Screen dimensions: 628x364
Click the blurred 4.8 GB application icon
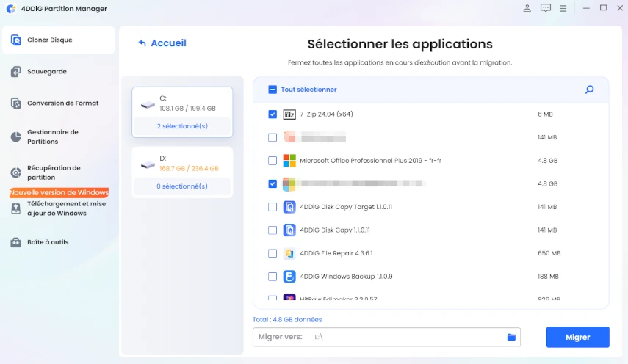coord(289,184)
